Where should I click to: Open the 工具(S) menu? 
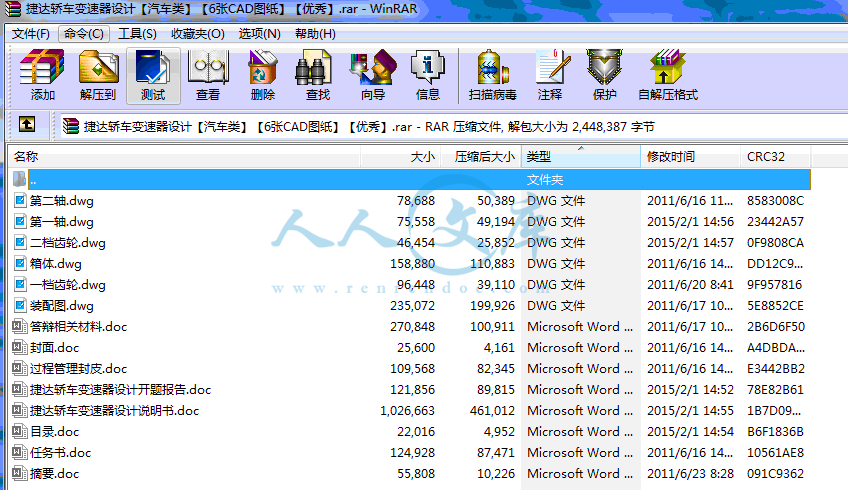coord(137,34)
